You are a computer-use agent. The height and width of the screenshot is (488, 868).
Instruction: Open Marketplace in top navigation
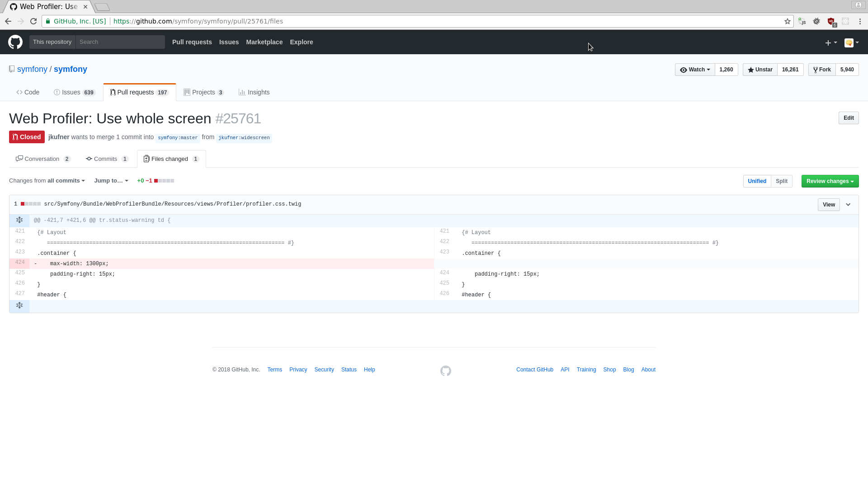[264, 42]
